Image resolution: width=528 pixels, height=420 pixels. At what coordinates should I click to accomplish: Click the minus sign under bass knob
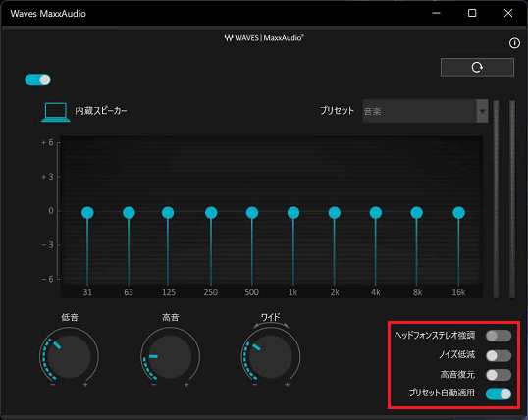coord(53,385)
